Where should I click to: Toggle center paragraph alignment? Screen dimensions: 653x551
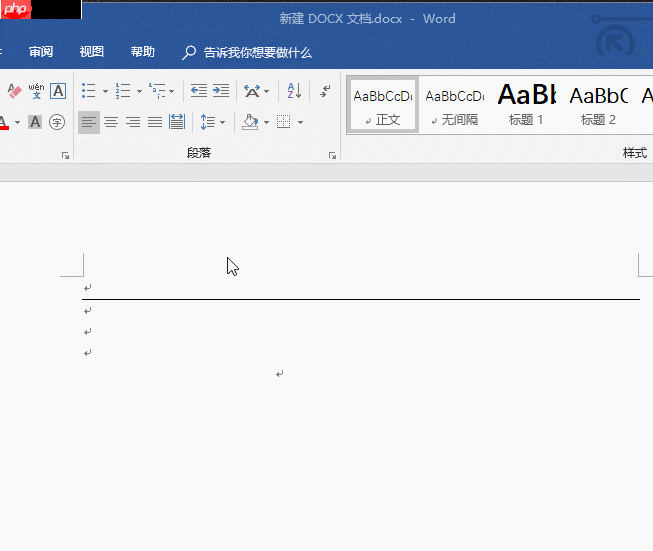click(111, 122)
